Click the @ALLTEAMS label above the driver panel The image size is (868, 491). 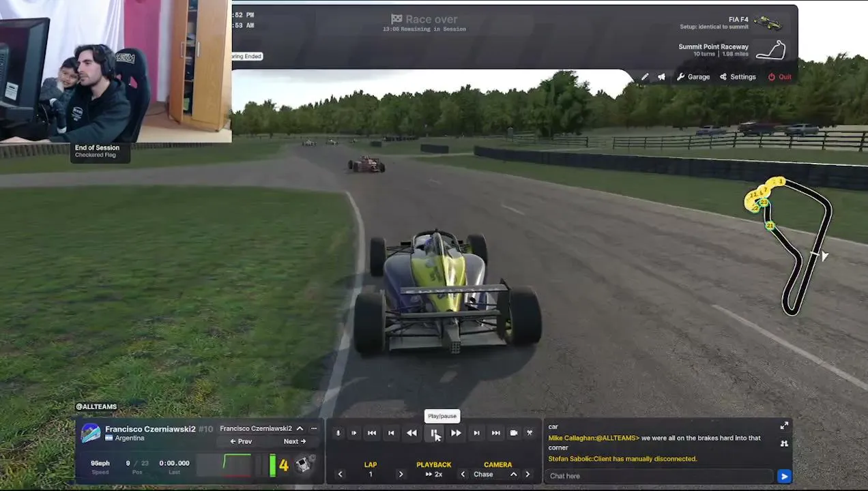click(96, 406)
